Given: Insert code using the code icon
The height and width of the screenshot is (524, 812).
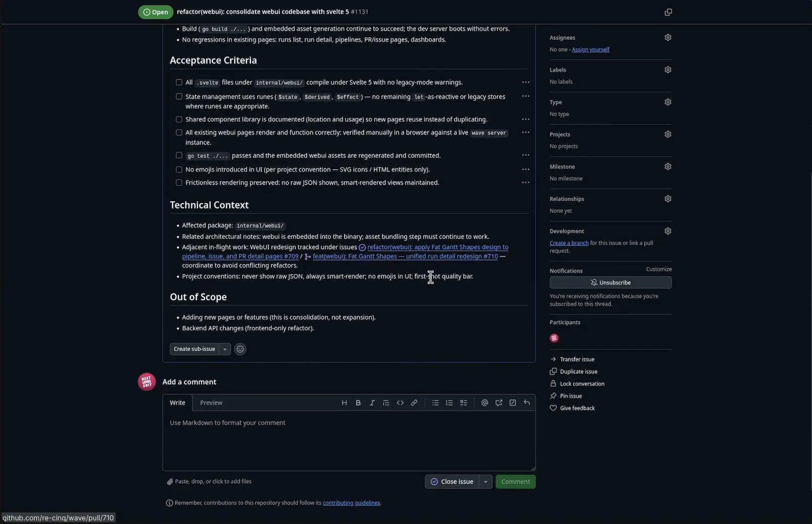Looking at the screenshot, I should coord(400,403).
